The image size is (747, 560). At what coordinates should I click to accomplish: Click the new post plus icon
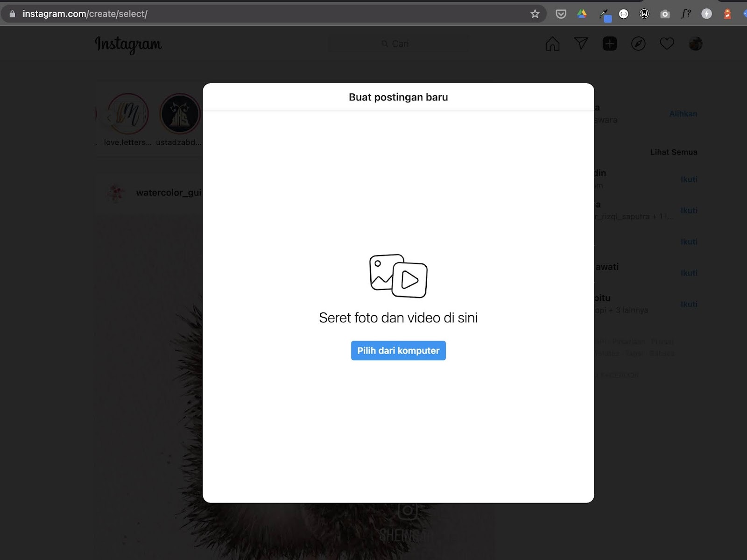(x=610, y=43)
